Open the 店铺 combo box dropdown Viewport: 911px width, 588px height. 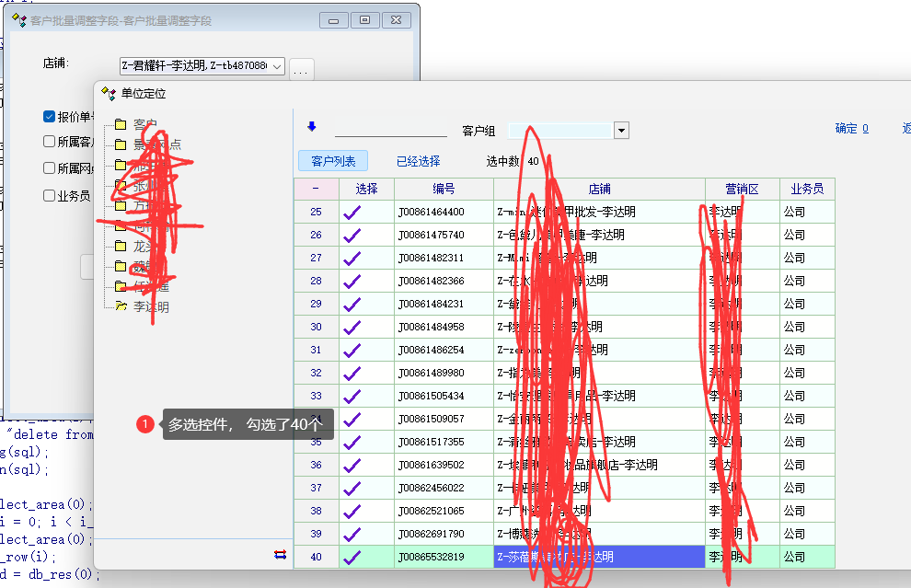tap(277, 66)
